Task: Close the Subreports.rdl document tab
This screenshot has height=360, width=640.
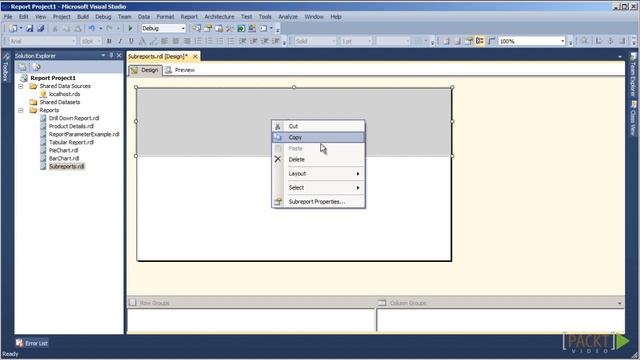Action: point(195,56)
